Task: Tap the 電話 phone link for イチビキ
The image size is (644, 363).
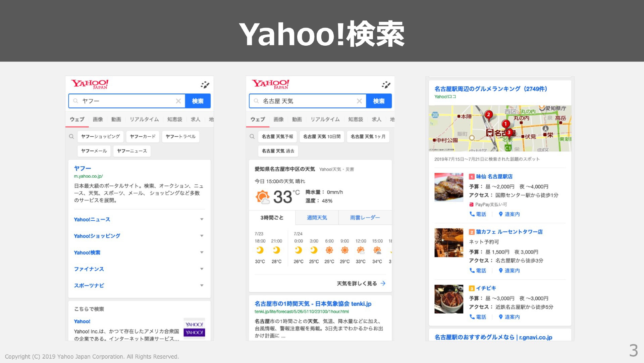Action: pos(478,317)
